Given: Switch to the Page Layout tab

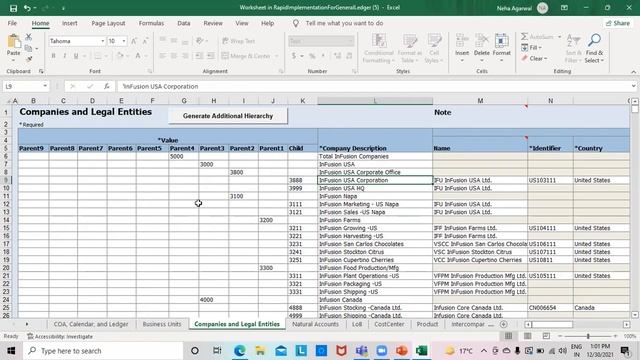Looking at the screenshot, I should click(x=108, y=23).
